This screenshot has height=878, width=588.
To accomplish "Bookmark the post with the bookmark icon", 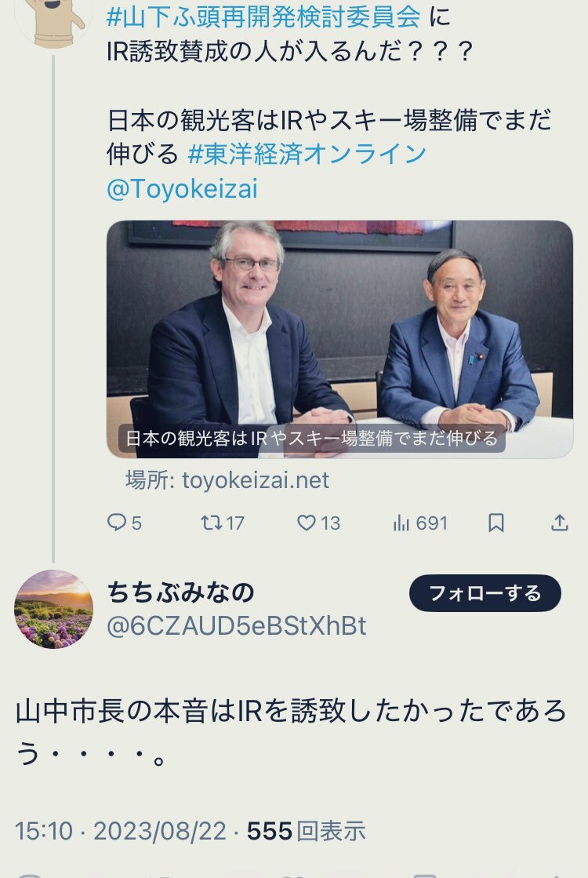I will point(496,523).
